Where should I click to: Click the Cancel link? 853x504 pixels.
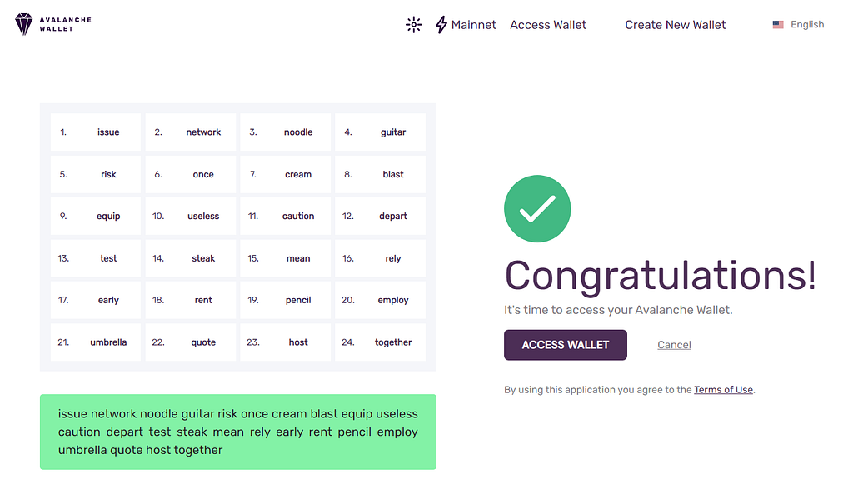point(674,345)
